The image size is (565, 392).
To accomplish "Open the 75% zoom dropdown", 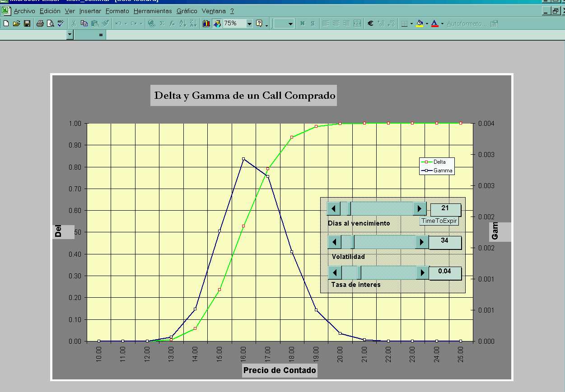I will [x=249, y=23].
